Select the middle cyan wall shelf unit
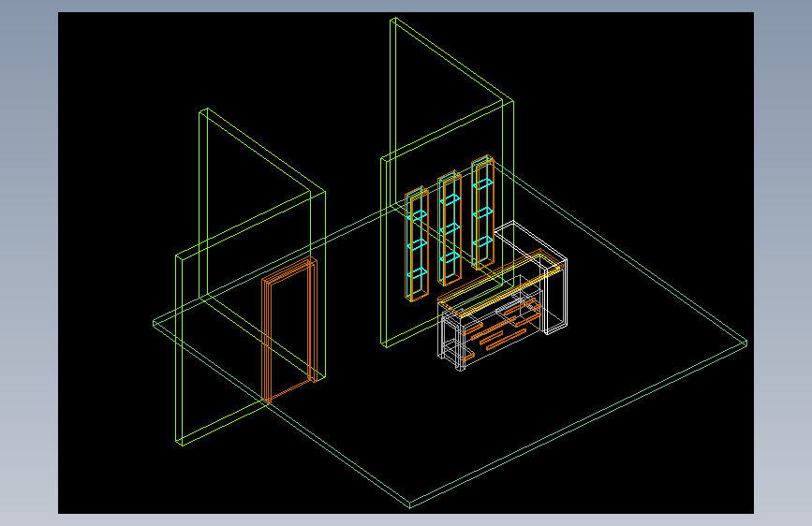 tap(450, 228)
